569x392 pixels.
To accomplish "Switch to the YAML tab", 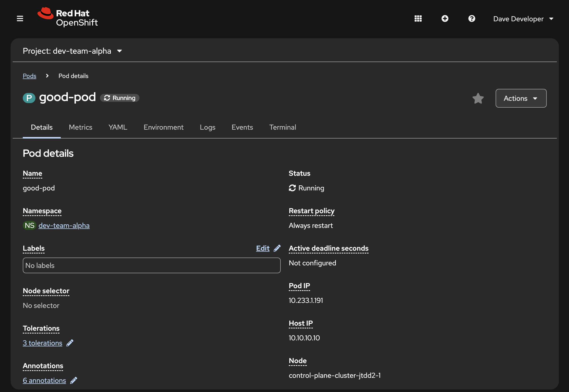I will pyautogui.click(x=118, y=127).
